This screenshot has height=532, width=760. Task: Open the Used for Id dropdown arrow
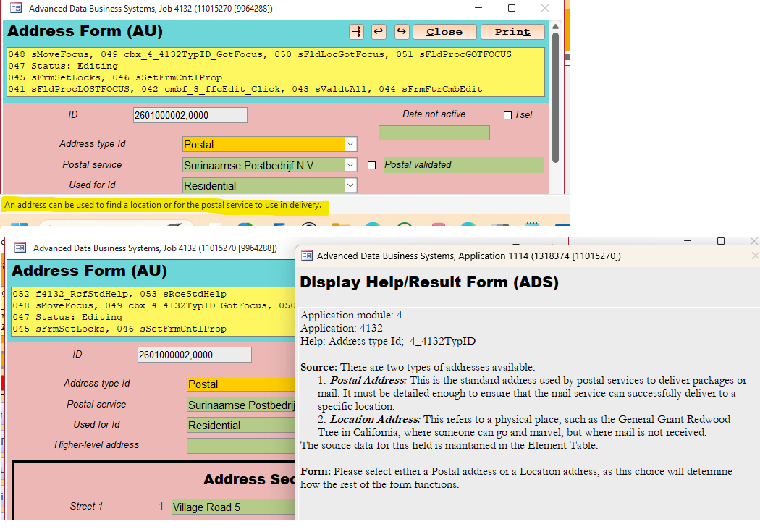click(350, 186)
